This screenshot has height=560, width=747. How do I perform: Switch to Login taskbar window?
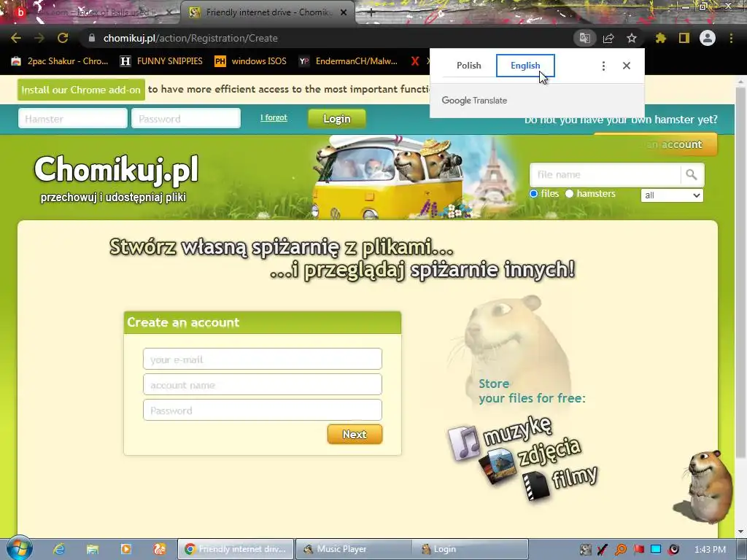[471, 549]
